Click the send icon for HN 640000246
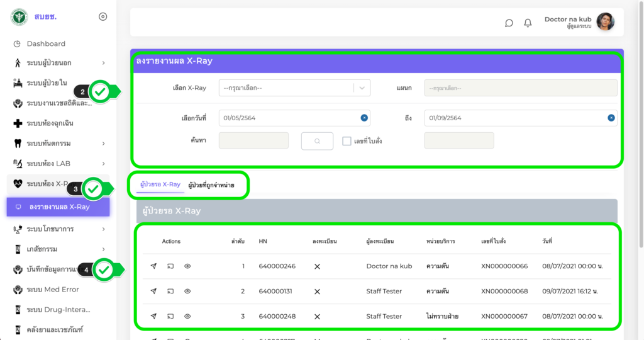Image resolution: width=644 pixels, height=340 pixels. 153,266
